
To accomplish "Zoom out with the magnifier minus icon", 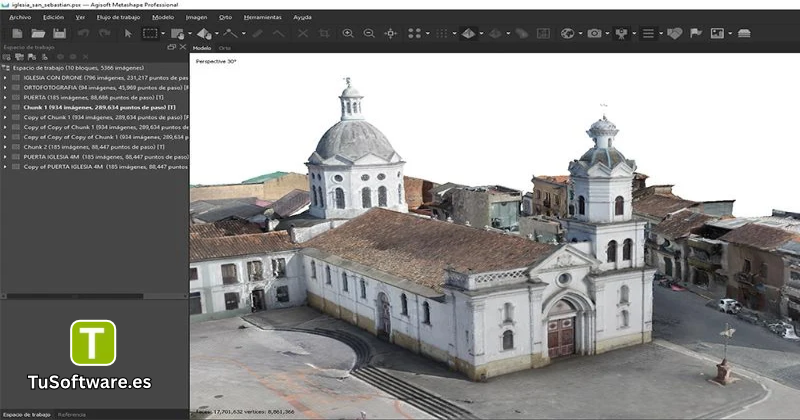I will [369, 33].
